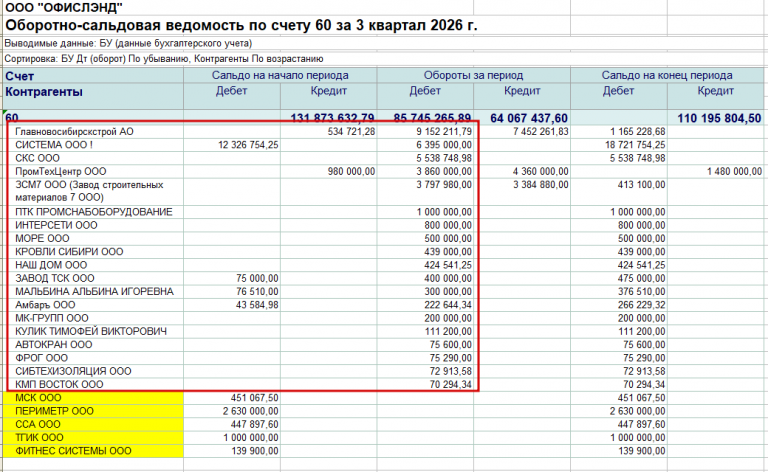Screen dimensions: 768x472
Task: Select the 76 510,00 opening debit
Action: point(257,291)
